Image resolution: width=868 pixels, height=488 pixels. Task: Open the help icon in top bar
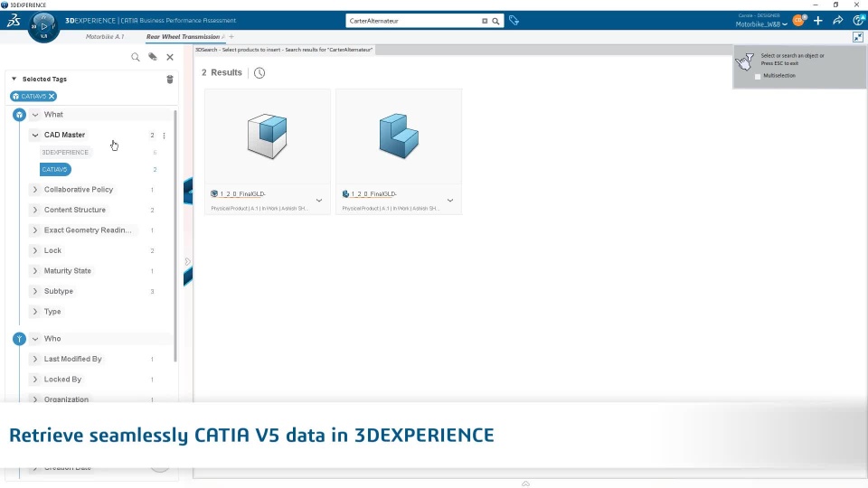tap(858, 21)
